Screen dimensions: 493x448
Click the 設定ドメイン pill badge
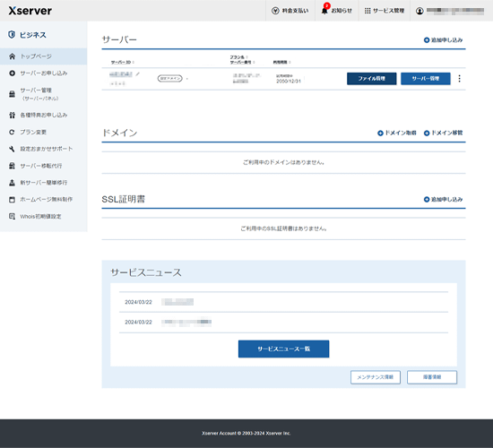(x=169, y=78)
